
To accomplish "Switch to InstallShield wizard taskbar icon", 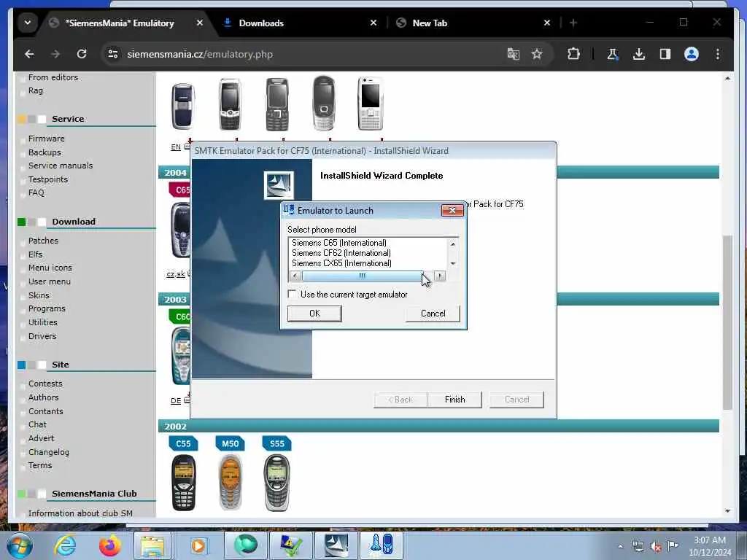I will coord(336,545).
